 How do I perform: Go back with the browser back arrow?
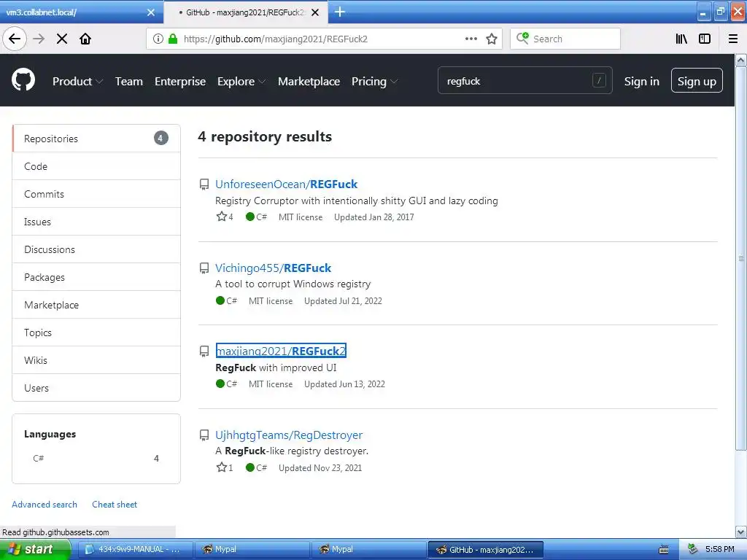15,39
